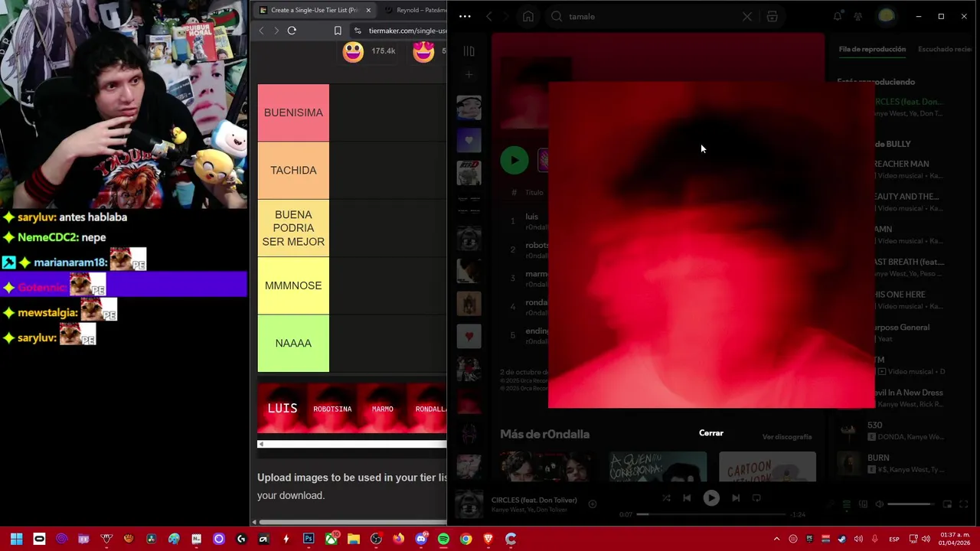Click the Spotify search field containing tamale
The width and height of the screenshot is (980, 551).
pos(651,16)
